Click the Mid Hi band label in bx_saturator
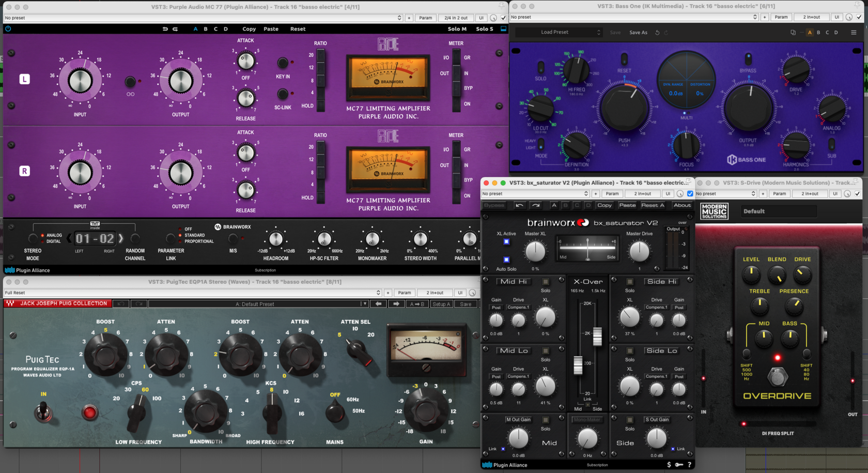This screenshot has width=868, height=473. pos(514,282)
